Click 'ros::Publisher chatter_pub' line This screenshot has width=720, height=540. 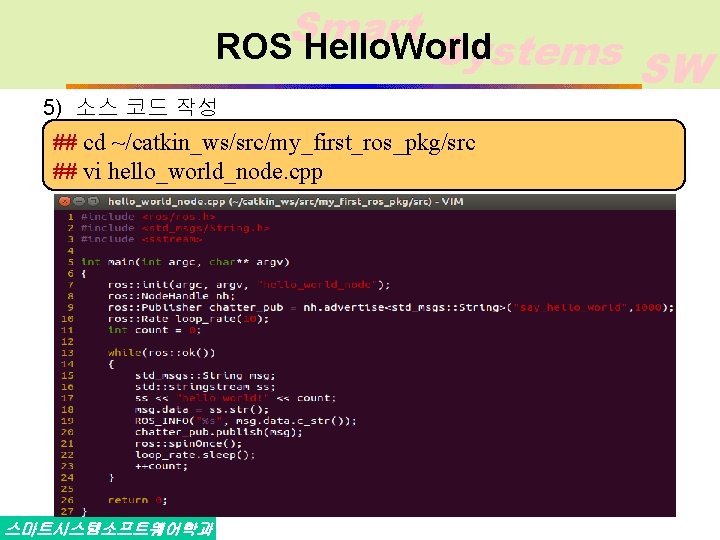(x=391, y=308)
